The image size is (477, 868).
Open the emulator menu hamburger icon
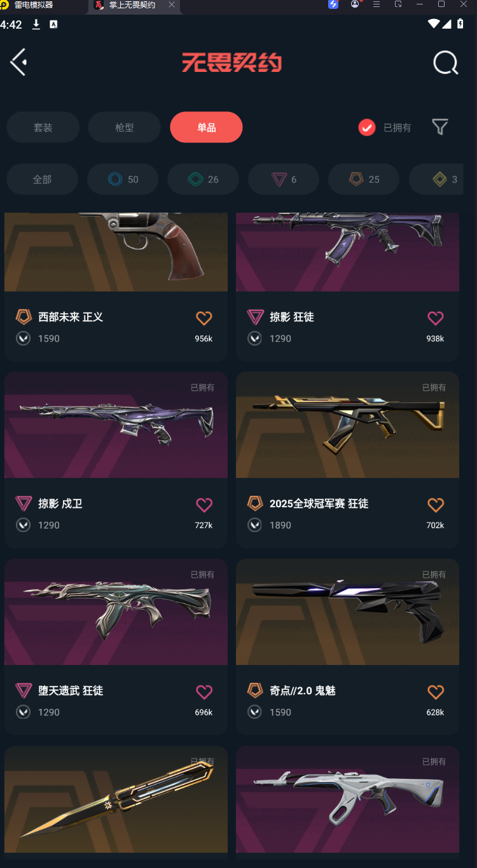click(377, 4)
